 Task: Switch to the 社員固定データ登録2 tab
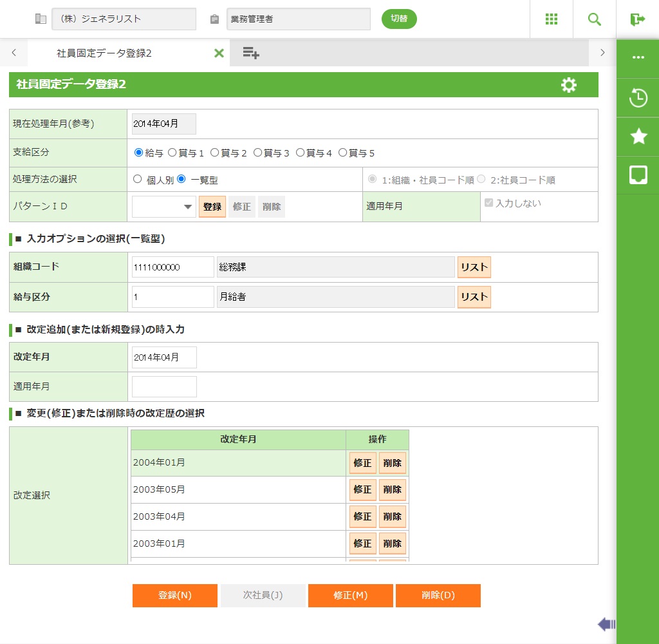[104, 53]
